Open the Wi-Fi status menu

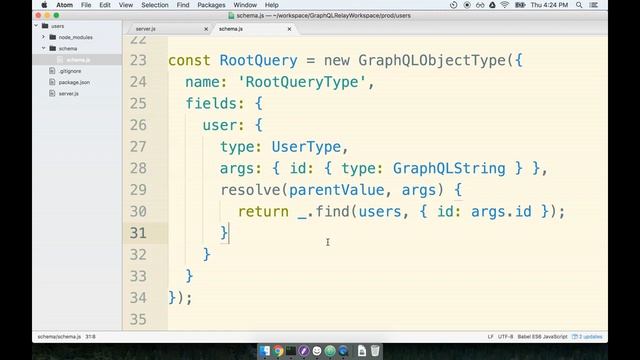tap(505, 5)
